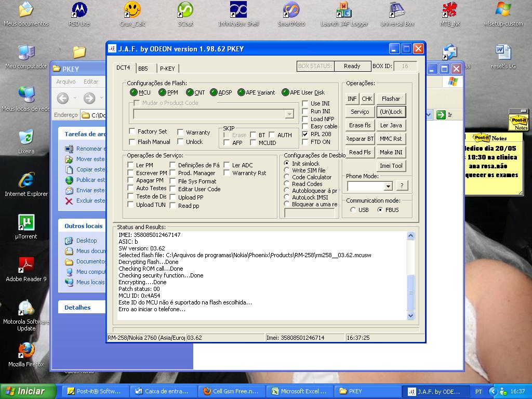Click the Post-it Notes yellow note

pyautogui.click(x=494, y=164)
